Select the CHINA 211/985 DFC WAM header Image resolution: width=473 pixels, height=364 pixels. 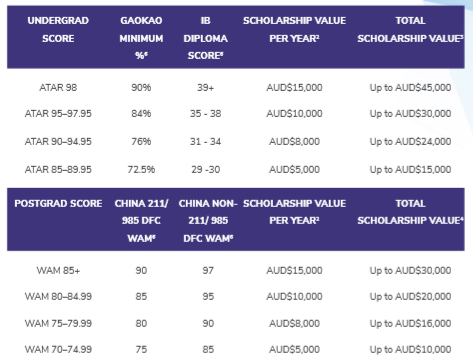141,221
